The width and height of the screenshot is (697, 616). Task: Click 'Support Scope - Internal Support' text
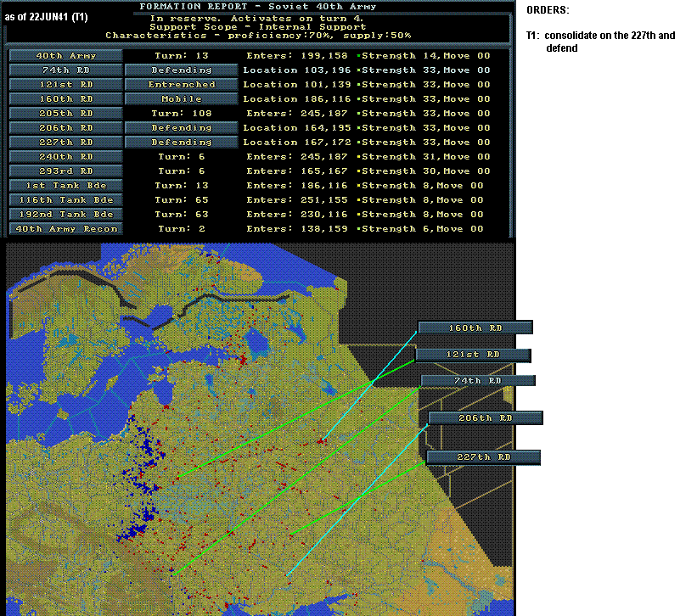pos(258,26)
